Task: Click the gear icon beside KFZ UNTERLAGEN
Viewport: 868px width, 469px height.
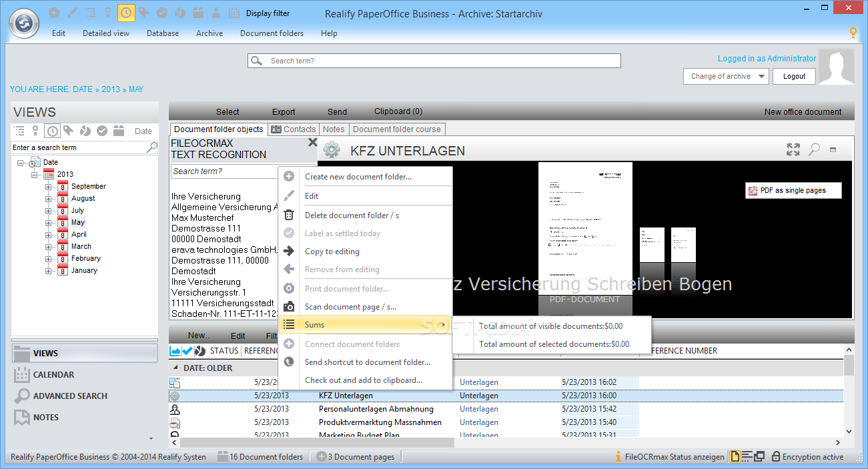Action: click(332, 150)
